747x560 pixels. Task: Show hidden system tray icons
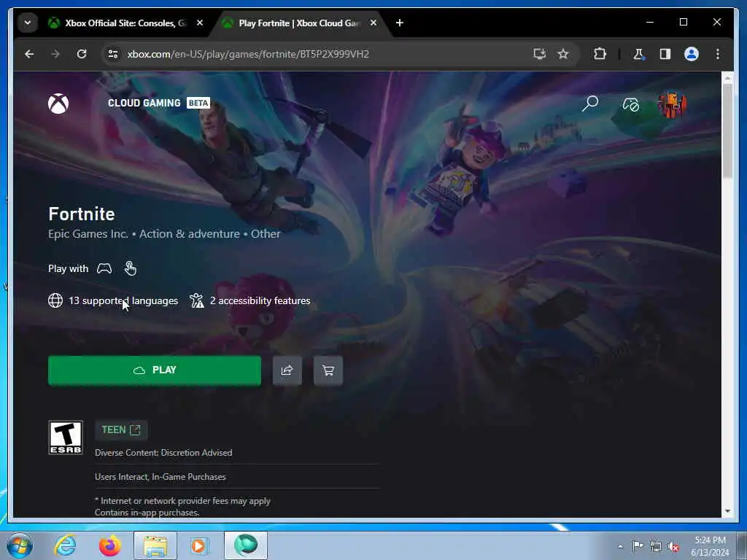(620, 546)
